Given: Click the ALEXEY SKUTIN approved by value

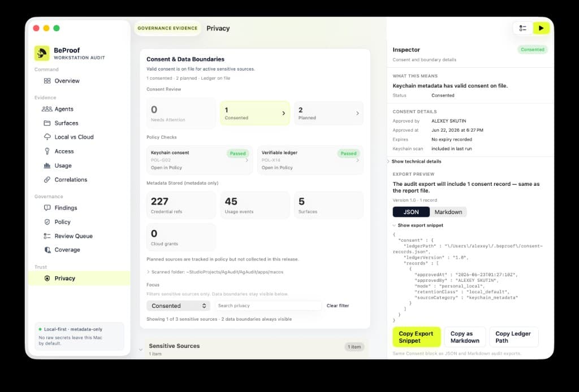Looking at the screenshot, I should point(448,121).
